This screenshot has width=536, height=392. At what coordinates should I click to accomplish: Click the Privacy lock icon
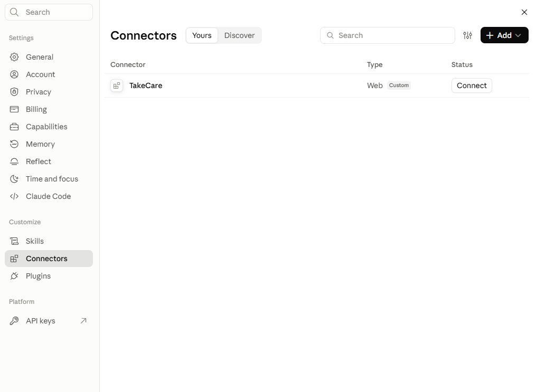click(x=14, y=92)
